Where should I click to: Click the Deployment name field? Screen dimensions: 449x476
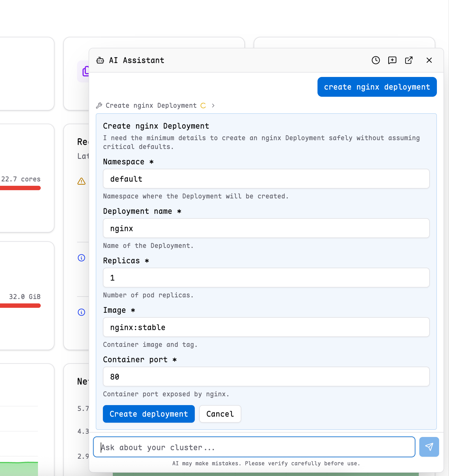(x=266, y=228)
